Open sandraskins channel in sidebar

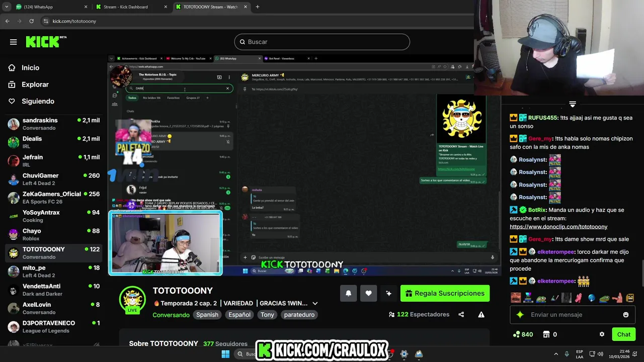(x=53, y=124)
